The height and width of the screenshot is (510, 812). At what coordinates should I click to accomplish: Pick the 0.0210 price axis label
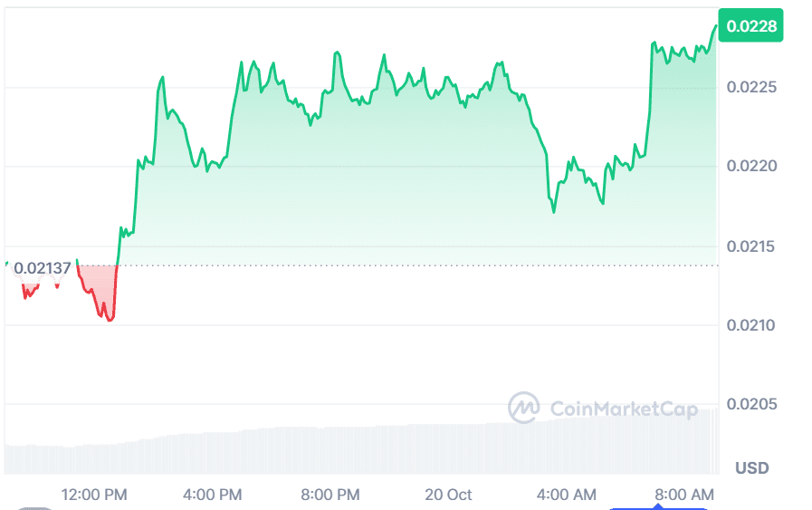click(x=751, y=325)
